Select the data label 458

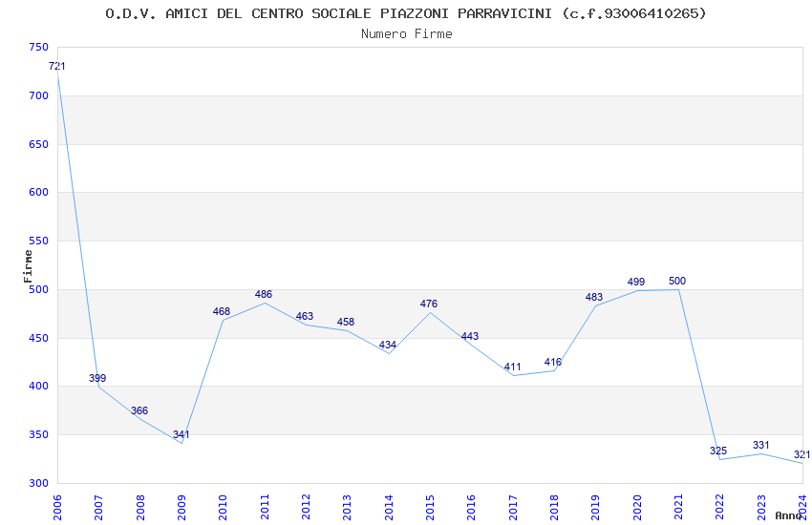coord(346,322)
